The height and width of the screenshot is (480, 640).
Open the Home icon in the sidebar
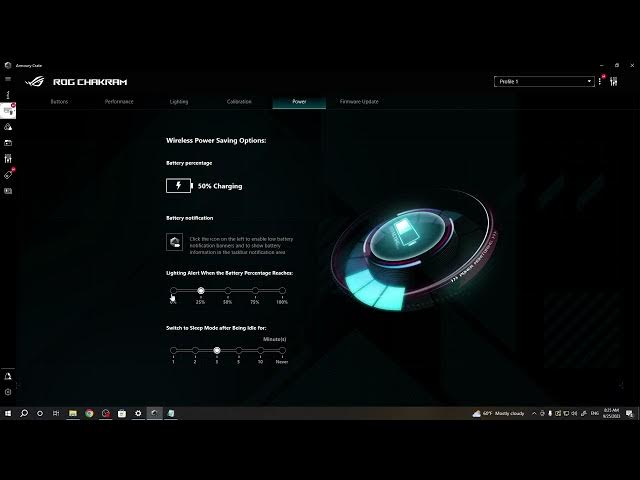pos(8,95)
